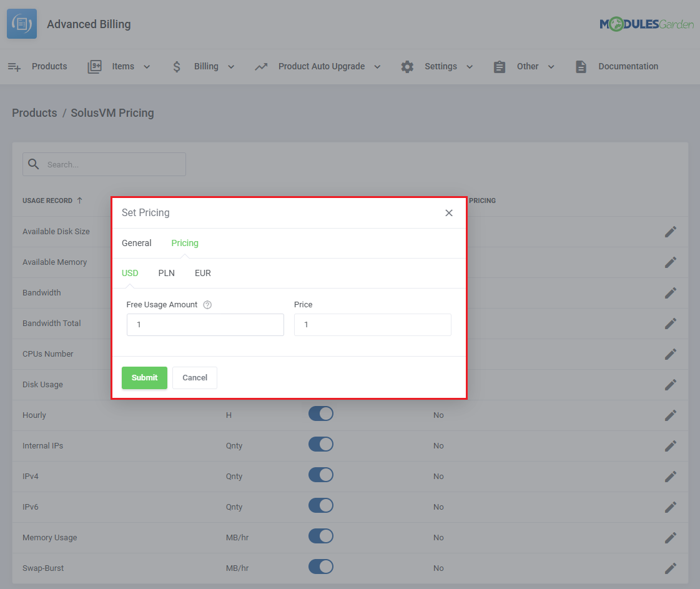
Task: Select the USD currency tab
Action: pyautogui.click(x=130, y=273)
